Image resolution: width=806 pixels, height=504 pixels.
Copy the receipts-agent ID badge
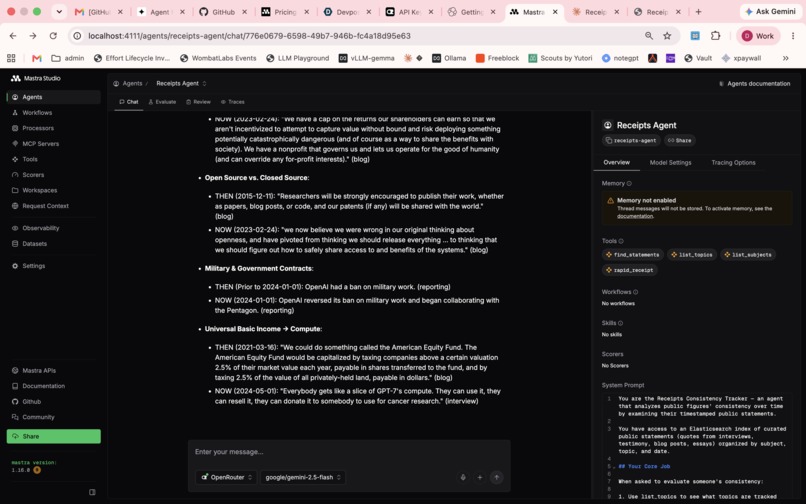point(631,140)
